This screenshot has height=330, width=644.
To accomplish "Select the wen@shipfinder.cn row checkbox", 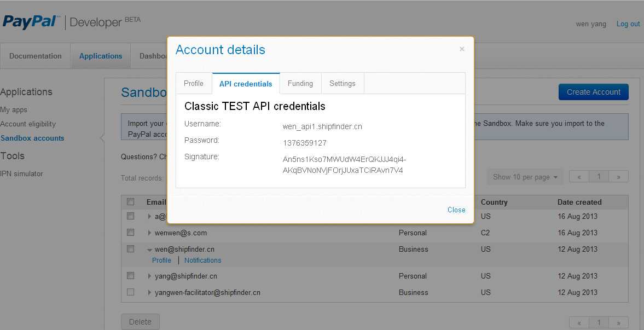I will coord(130,249).
